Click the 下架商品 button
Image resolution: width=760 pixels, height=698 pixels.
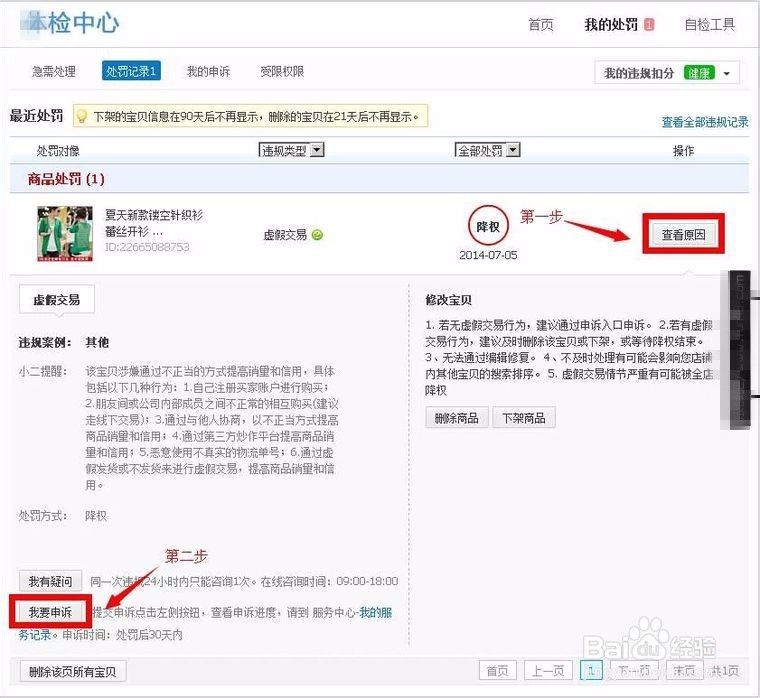(x=523, y=418)
